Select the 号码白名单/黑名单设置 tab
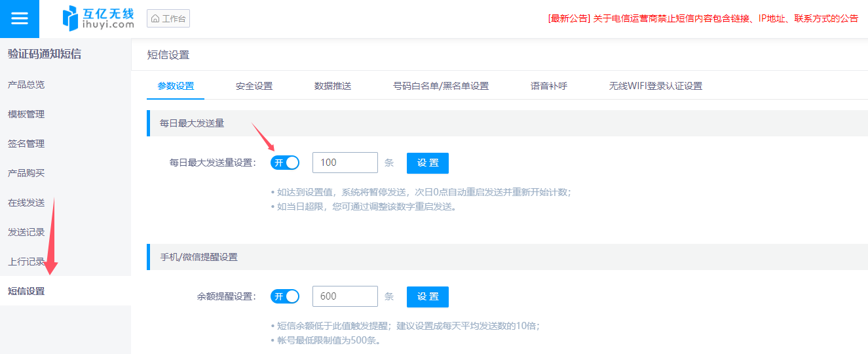The width and height of the screenshot is (868, 354). [441, 86]
